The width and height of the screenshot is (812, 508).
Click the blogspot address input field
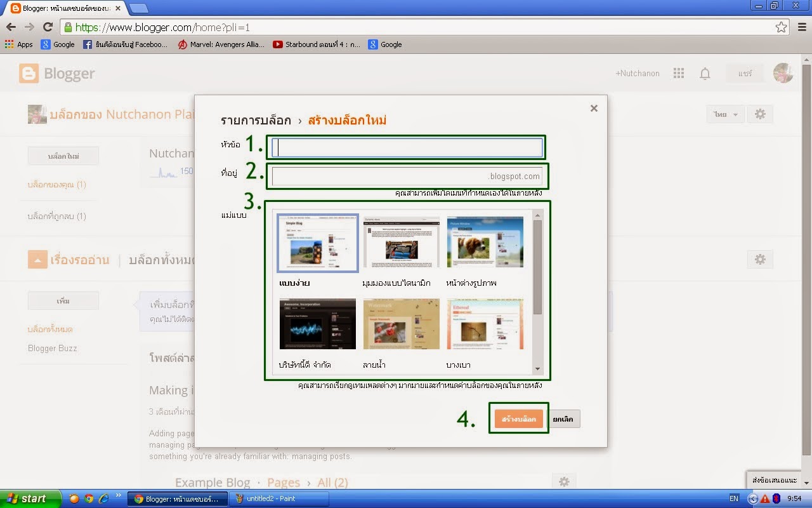407,177
